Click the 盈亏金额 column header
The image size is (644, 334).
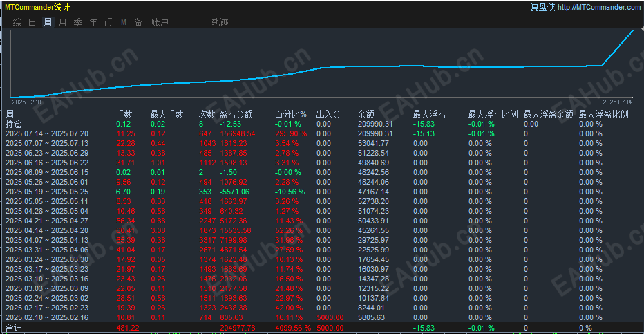(236, 114)
